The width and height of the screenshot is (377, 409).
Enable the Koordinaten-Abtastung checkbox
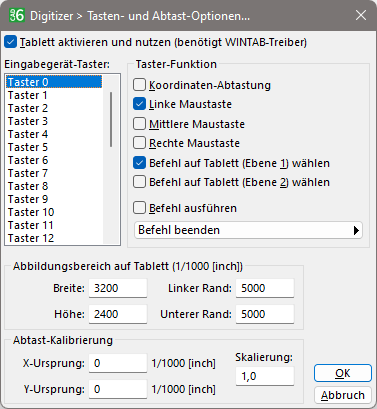tap(139, 85)
